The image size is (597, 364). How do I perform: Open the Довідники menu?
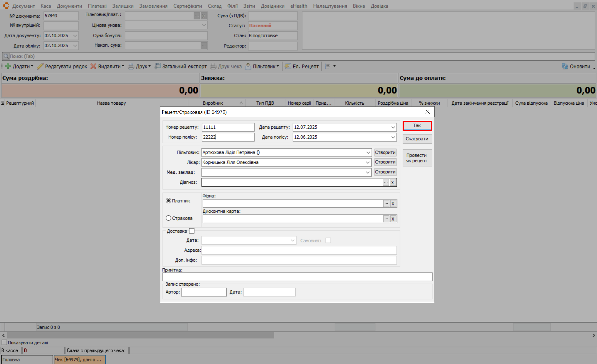coord(272,6)
